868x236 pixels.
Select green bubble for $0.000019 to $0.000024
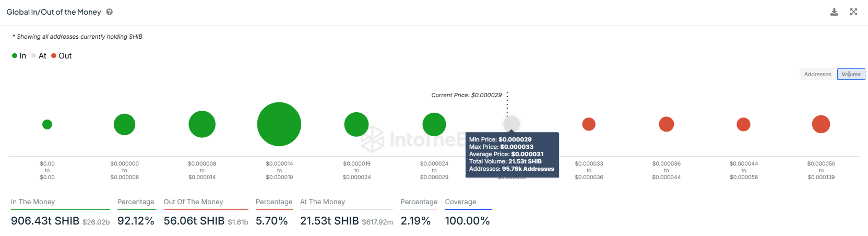(356, 124)
